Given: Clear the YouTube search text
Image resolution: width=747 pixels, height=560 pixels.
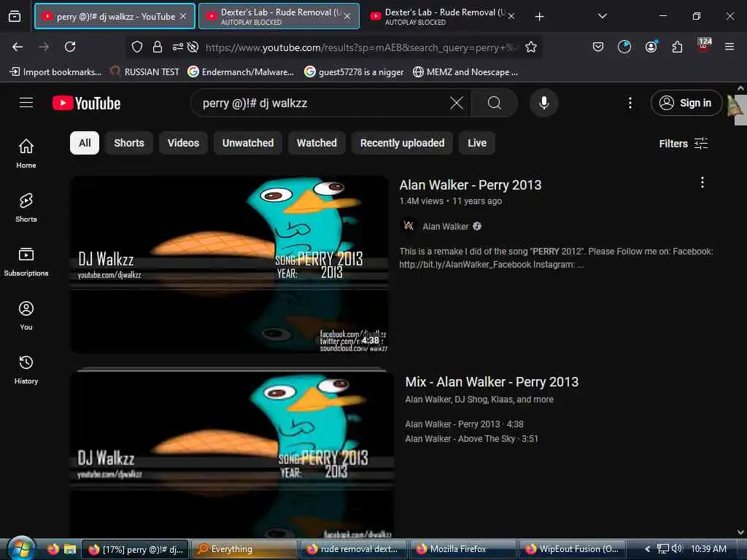Looking at the screenshot, I should (x=457, y=103).
